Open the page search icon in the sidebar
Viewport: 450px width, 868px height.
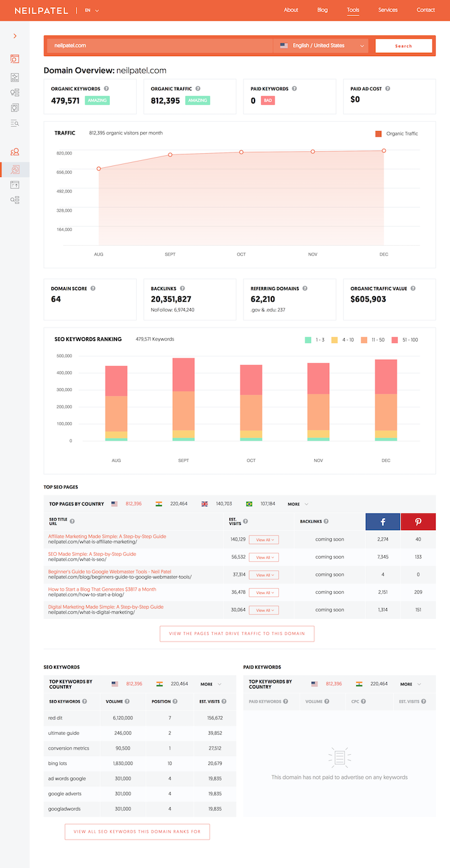(x=15, y=59)
